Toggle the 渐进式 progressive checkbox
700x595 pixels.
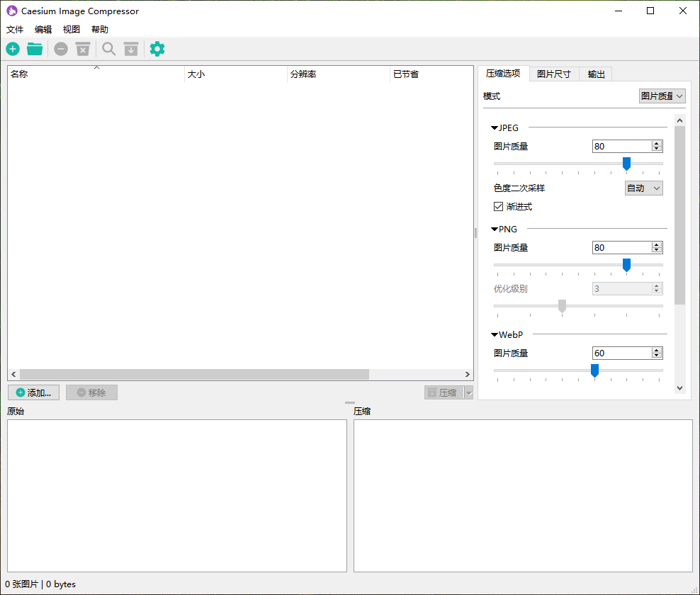pos(499,207)
